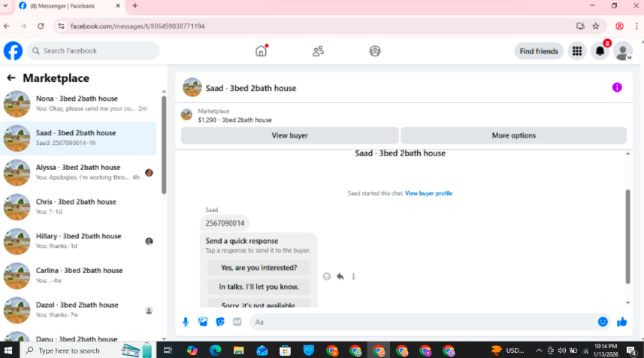This screenshot has height=358, width=644.
Task: Open more options for the message
Action: point(353,277)
